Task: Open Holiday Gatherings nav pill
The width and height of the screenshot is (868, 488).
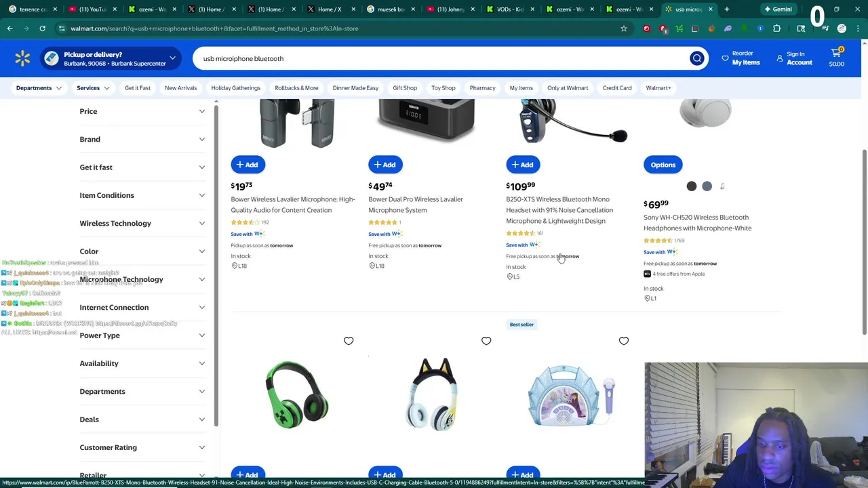Action: pyautogui.click(x=235, y=87)
